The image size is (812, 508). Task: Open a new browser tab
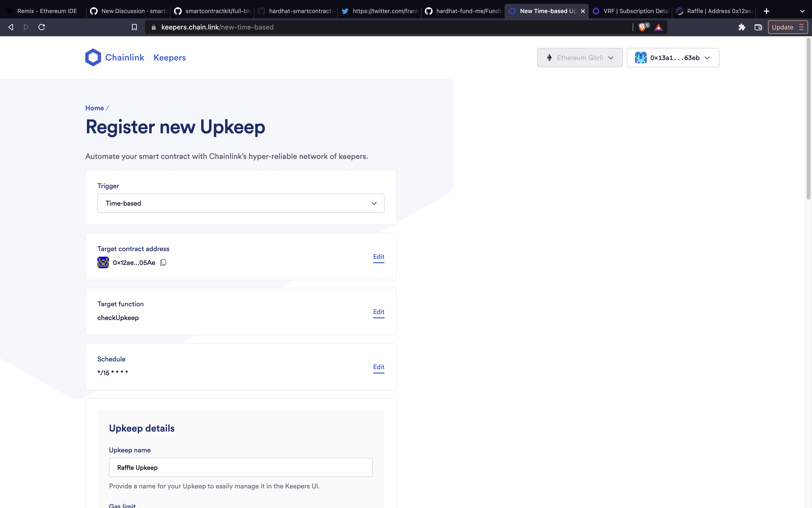[x=766, y=11]
